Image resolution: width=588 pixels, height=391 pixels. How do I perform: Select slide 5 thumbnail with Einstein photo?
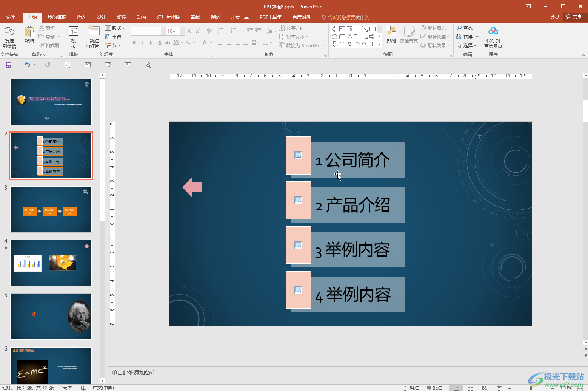point(51,317)
